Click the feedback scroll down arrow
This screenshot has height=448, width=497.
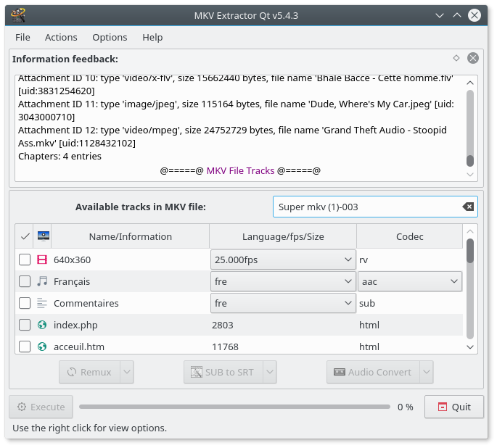click(x=470, y=175)
